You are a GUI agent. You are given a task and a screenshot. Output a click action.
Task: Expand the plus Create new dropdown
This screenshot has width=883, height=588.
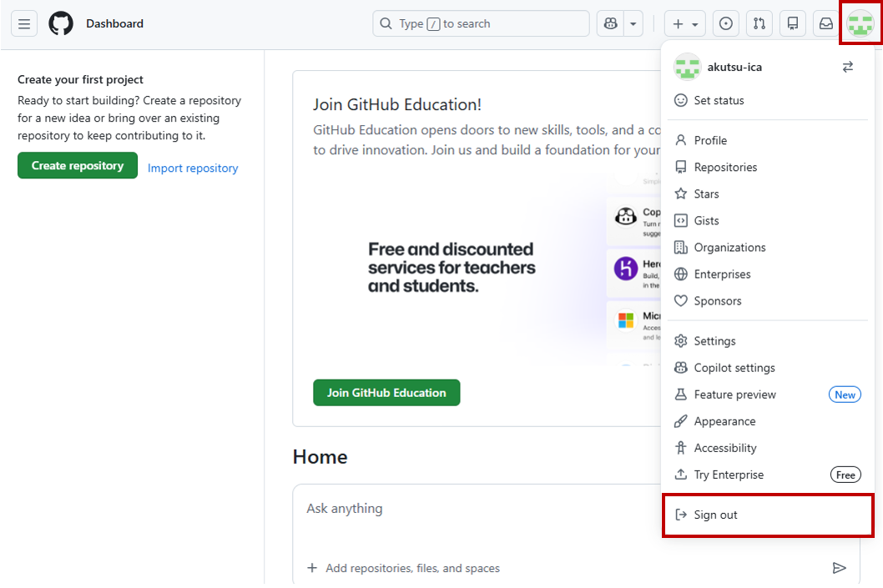(x=685, y=24)
